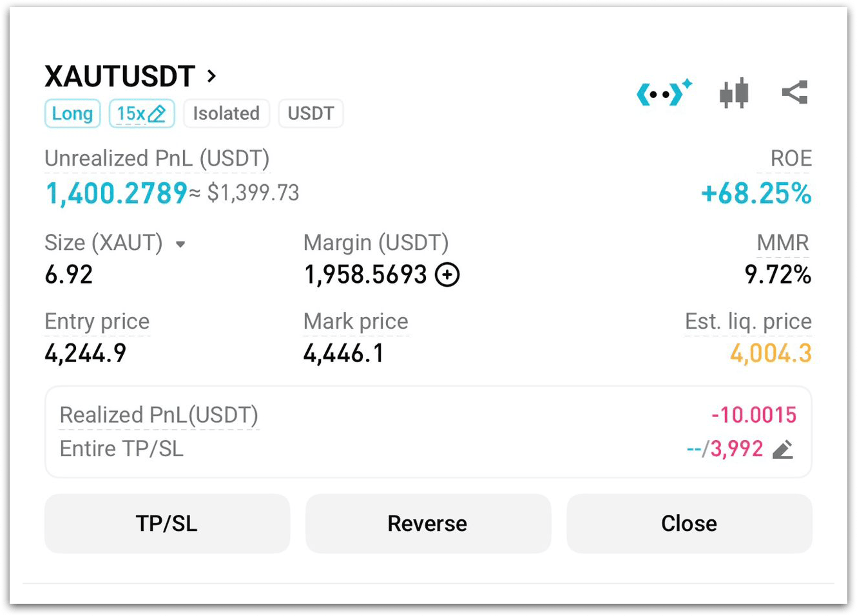This screenshot has height=616, width=857.
Task: Tap the Isolated margin mode tag
Action: (x=226, y=114)
